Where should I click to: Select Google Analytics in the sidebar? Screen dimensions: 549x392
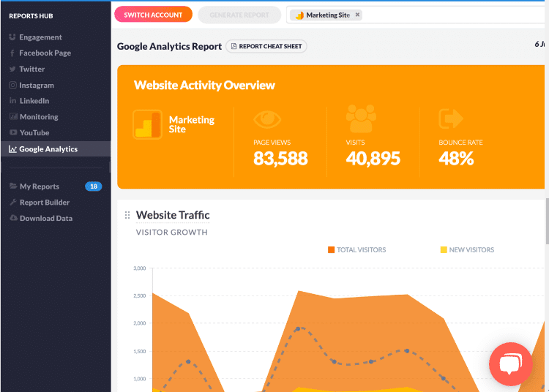tap(56, 149)
